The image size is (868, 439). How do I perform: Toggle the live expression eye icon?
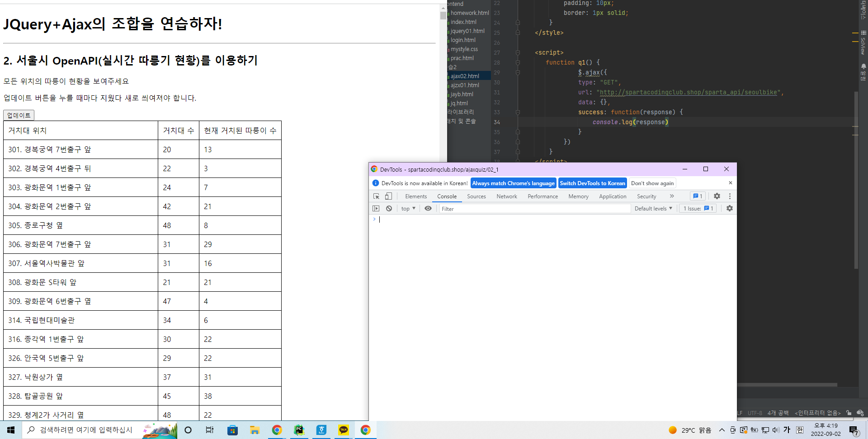[x=428, y=208]
